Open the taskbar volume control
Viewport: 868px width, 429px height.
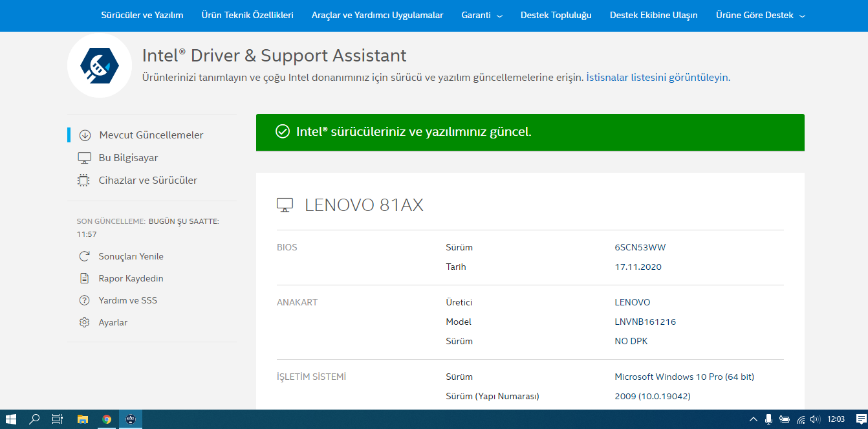click(x=815, y=419)
